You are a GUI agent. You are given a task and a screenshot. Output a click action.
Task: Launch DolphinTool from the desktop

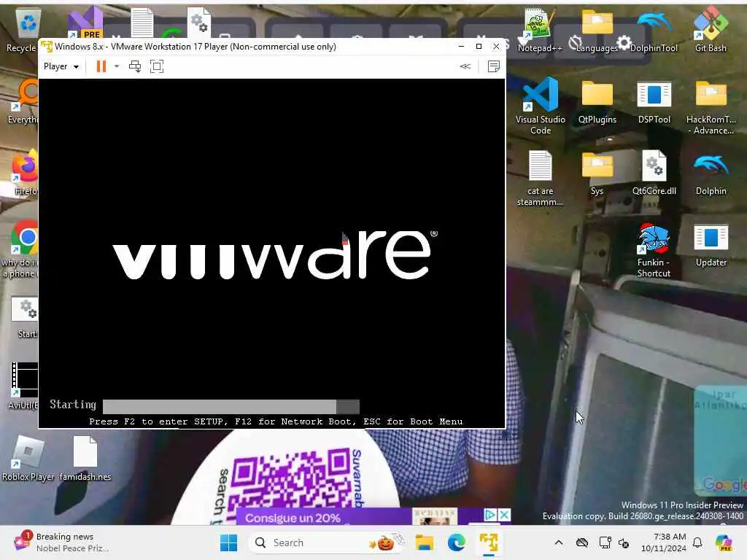pos(654,29)
